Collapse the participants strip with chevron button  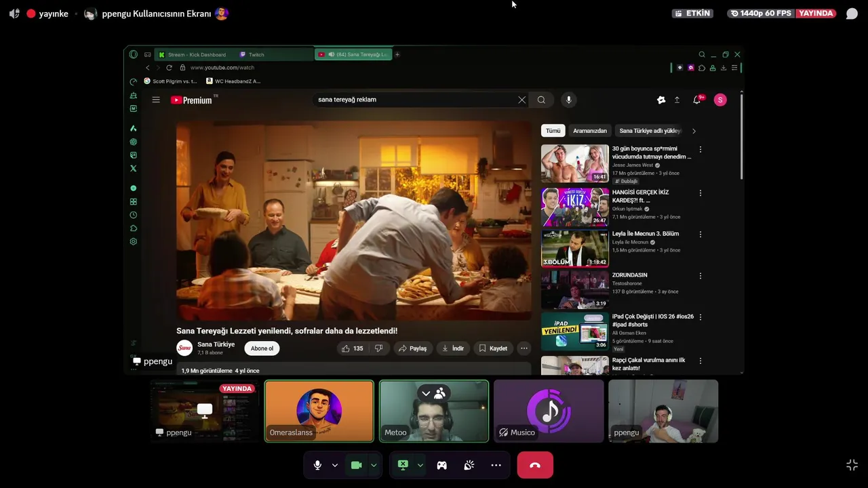pos(426,393)
